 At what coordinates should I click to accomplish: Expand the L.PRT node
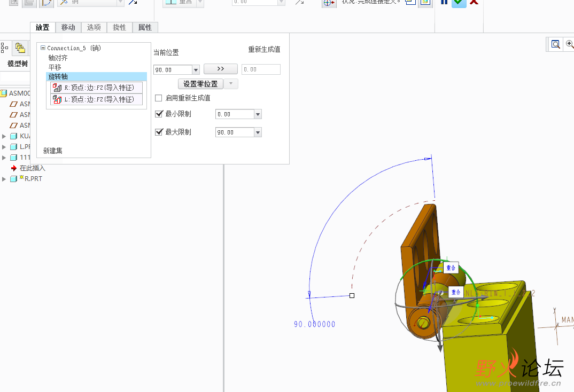pyautogui.click(x=4, y=147)
